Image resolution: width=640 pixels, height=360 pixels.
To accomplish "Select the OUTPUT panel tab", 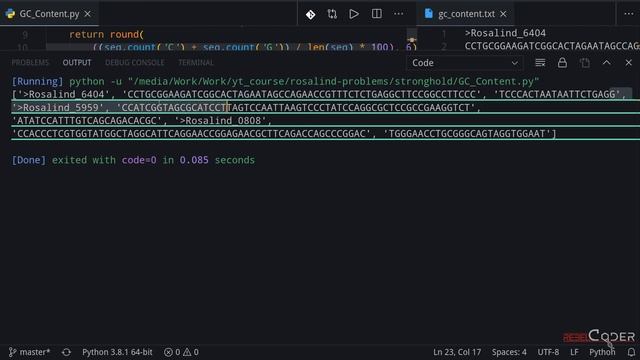I will pos(77,62).
